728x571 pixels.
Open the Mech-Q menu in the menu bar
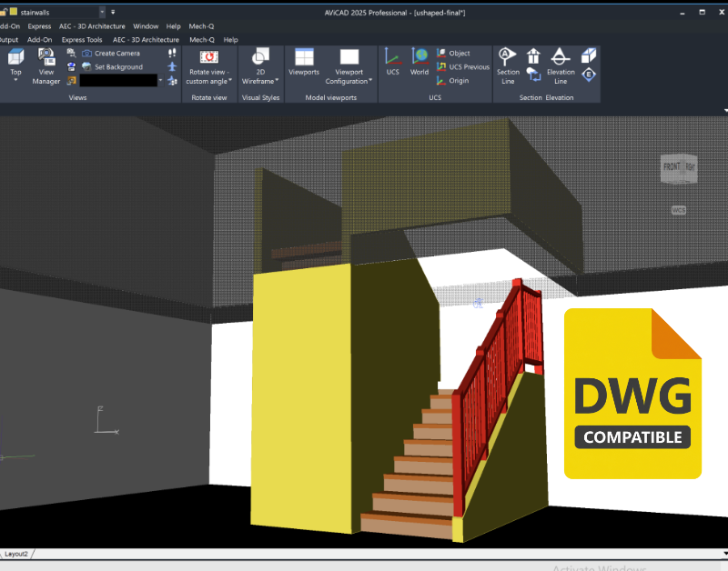(201, 26)
